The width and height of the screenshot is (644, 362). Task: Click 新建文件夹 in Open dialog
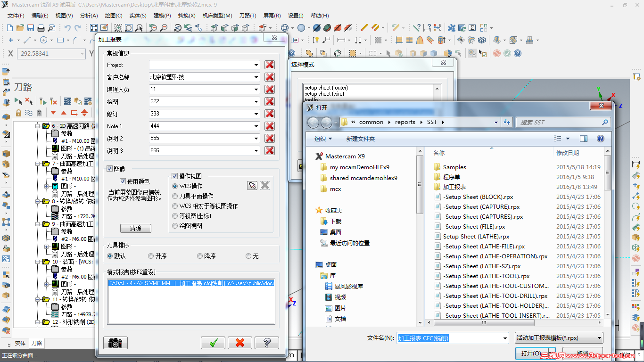click(360, 139)
